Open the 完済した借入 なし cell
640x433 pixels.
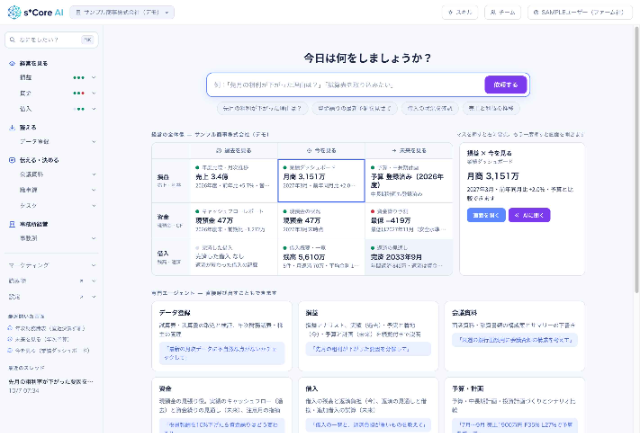coord(233,257)
